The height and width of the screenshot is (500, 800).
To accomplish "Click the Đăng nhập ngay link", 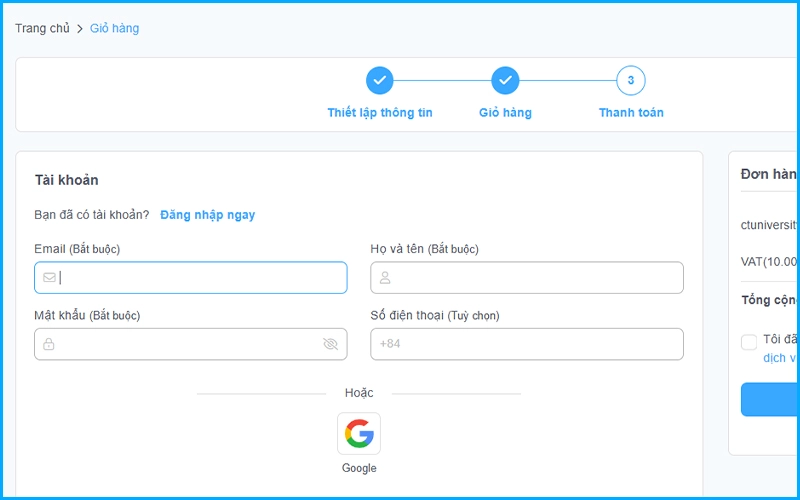I will click(207, 215).
